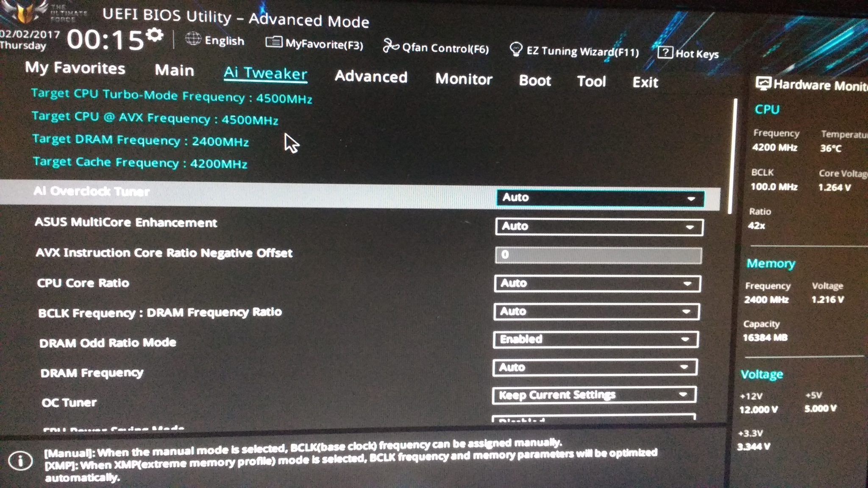Viewport: 868px width, 488px height.
Task: Click CPU frequency 4200 MHz value
Action: pyautogui.click(x=774, y=147)
